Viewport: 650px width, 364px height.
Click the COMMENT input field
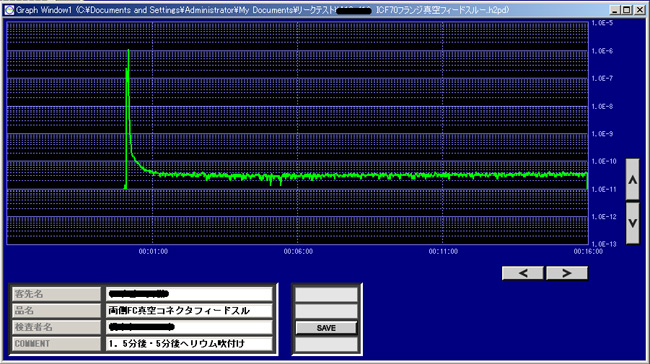pyautogui.click(x=189, y=344)
